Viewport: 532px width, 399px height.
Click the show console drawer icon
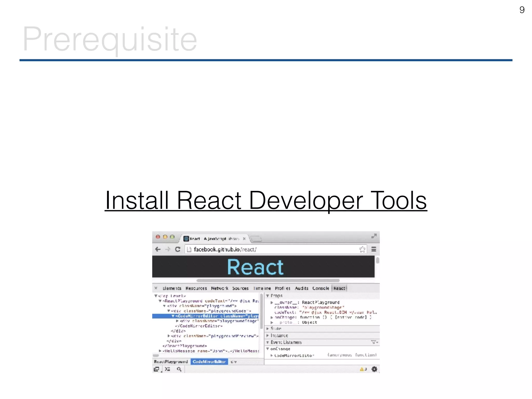point(168,369)
